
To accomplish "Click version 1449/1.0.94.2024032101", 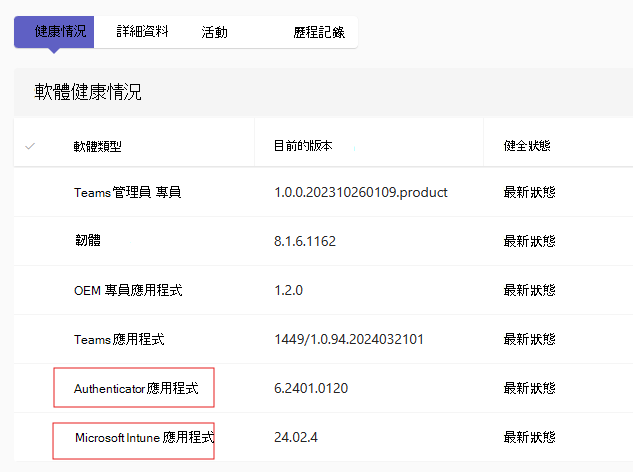I will tap(349, 339).
